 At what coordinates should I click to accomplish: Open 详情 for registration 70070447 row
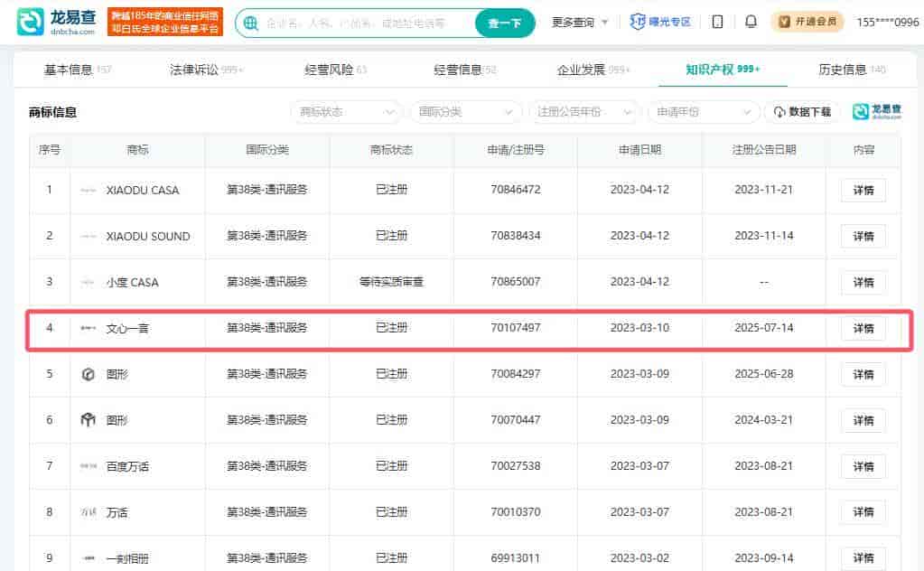pos(863,419)
